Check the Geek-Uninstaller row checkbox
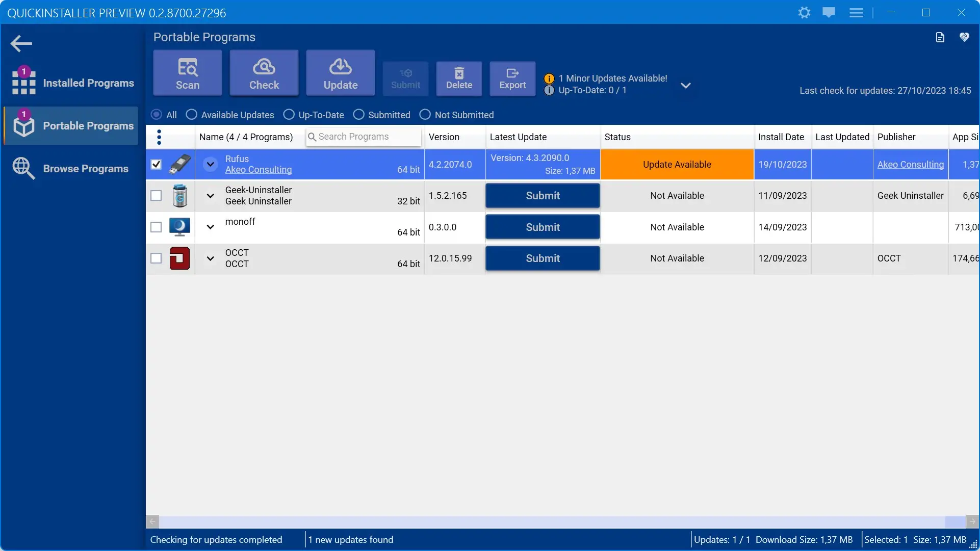Viewport: 980px width, 551px height. pyautogui.click(x=156, y=196)
